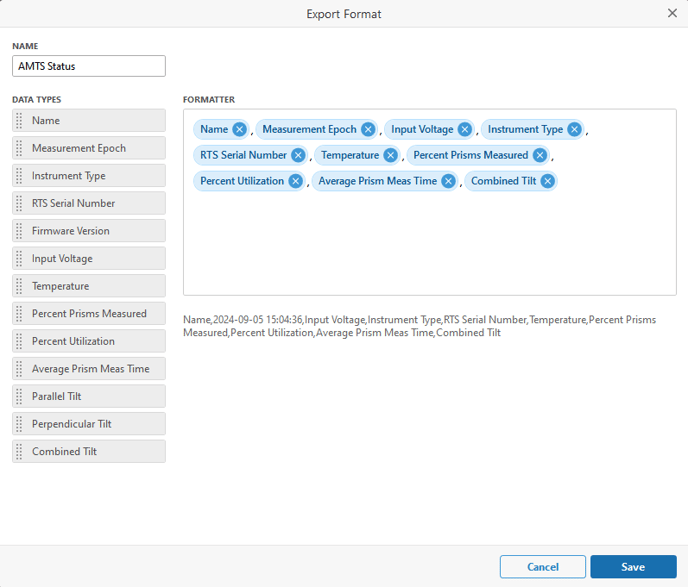688x587 pixels.
Task: Close the Export Format dialog
Action: point(672,13)
